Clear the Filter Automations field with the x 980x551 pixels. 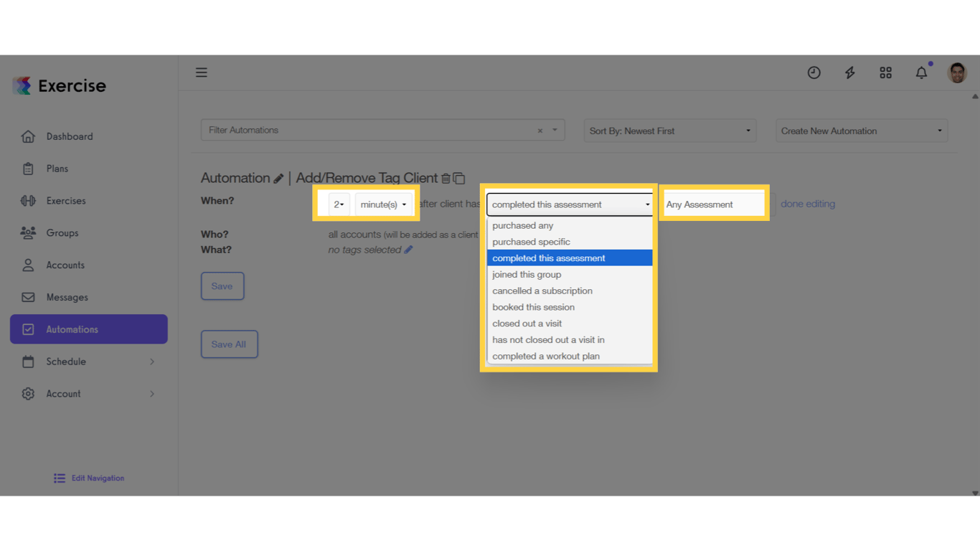point(540,130)
